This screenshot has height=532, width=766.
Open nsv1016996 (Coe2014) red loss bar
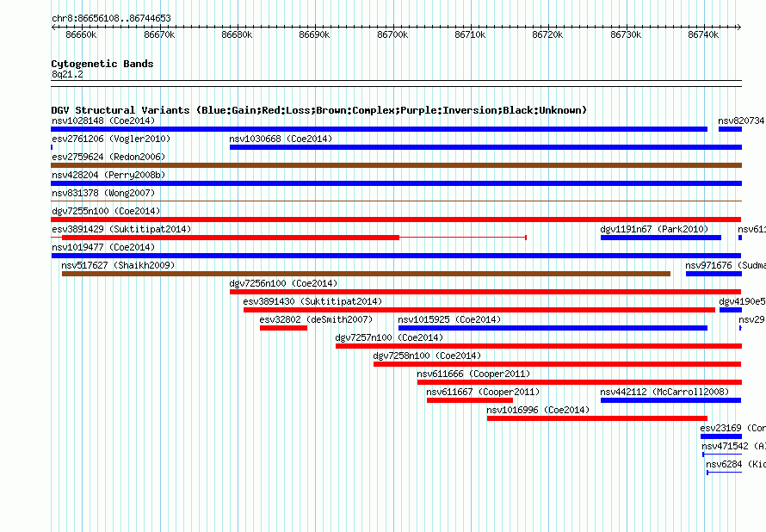click(x=597, y=418)
